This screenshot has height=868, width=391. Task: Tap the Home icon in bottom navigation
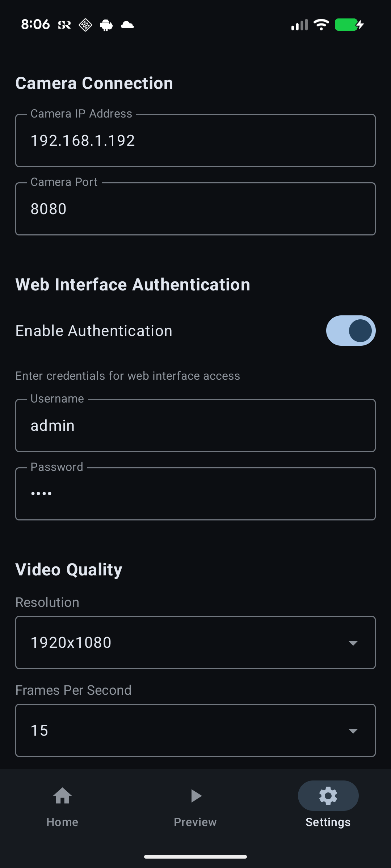[62, 796]
